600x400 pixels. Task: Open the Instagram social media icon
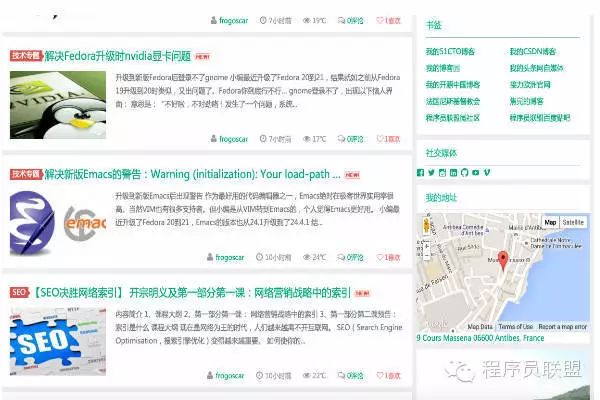point(442,173)
